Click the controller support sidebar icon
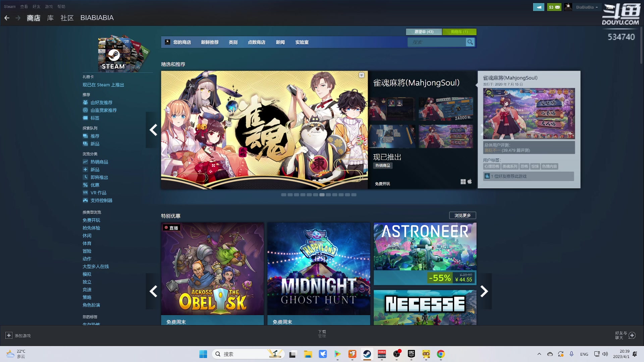The height and width of the screenshot is (362, 644). [x=85, y=200]
